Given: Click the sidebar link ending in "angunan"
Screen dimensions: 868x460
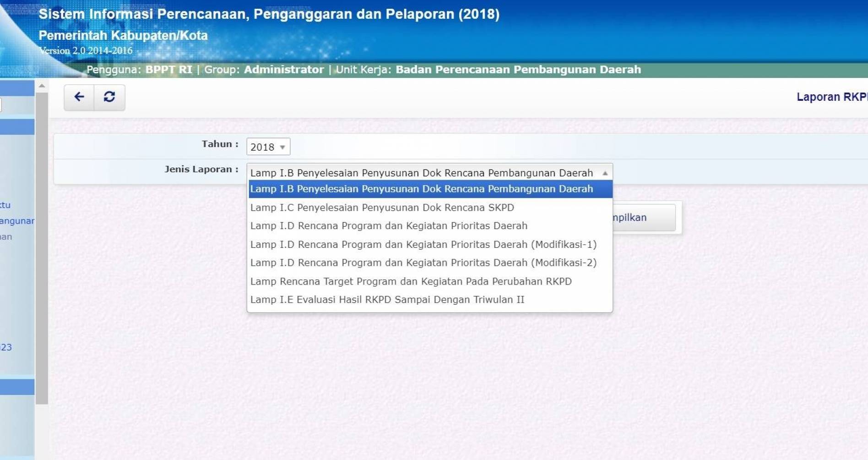Looking at the screenshot, I should [x=17, y=221].
